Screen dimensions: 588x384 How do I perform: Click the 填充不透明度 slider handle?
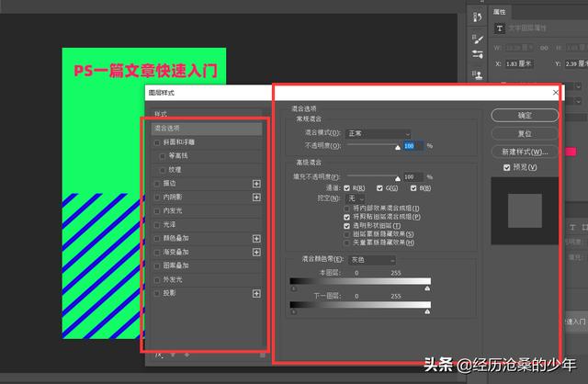coord(398,179)
